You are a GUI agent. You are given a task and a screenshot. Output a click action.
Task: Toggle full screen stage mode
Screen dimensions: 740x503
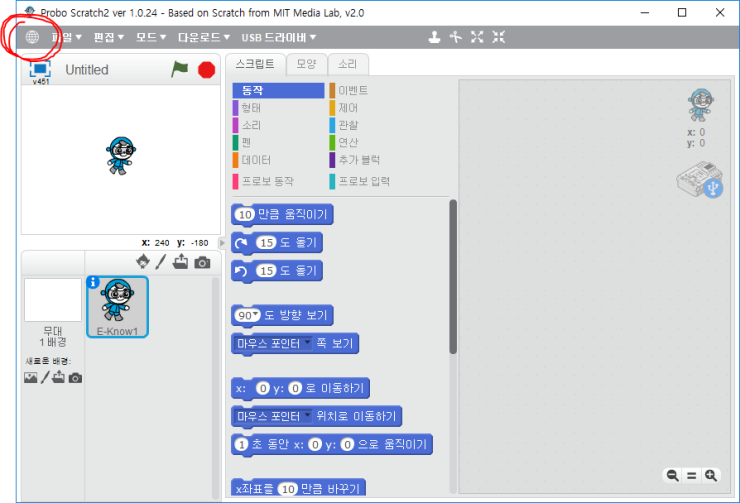pyautogui.click(x=40, y=69)
